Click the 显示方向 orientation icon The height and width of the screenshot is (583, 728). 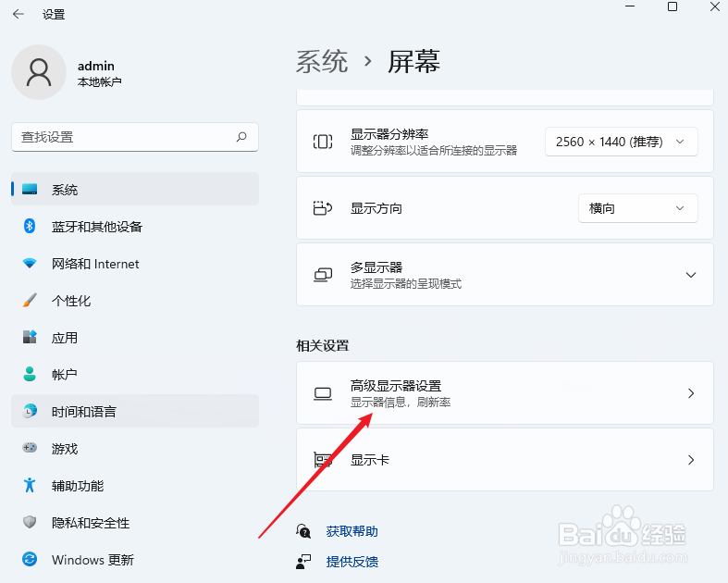tap(323, 208)
